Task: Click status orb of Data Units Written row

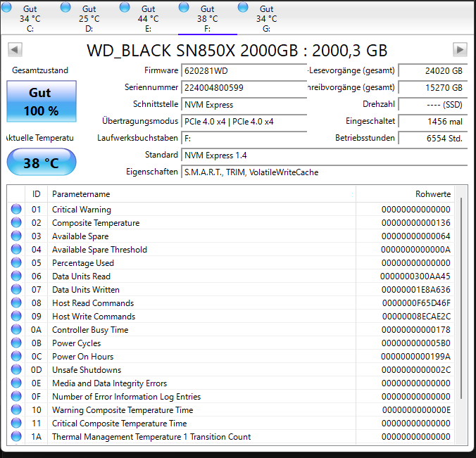Action: click(16, 289)
